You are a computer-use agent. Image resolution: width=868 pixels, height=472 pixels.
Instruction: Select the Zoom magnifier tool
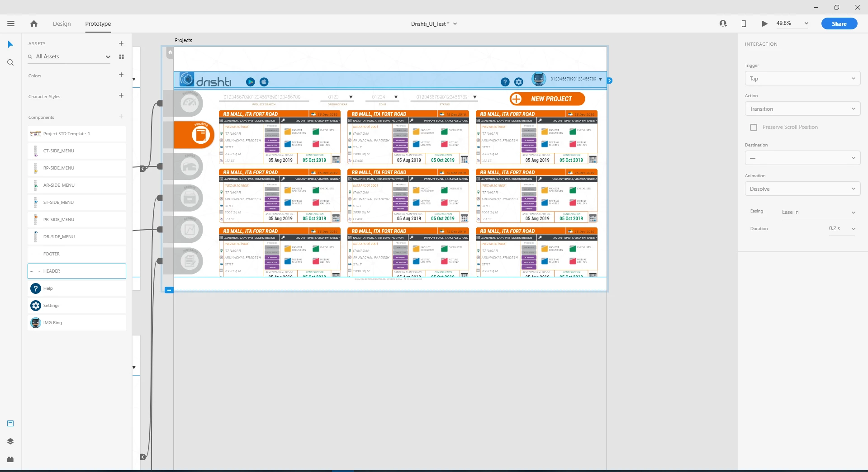pos(10,63)
